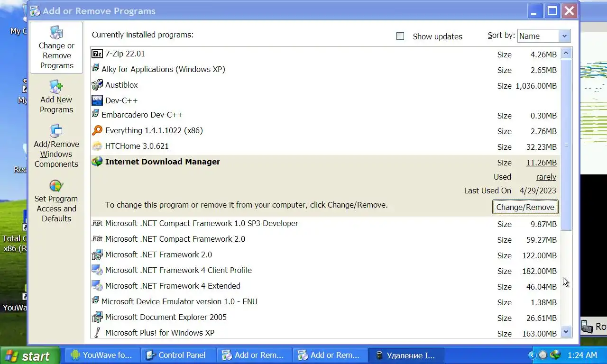Image resolution: width=607 pixels, height=364 pixels.
Task: Click the .NET Compact Framework 1.0 SP3 icon
Action: (x=97, y=223)
